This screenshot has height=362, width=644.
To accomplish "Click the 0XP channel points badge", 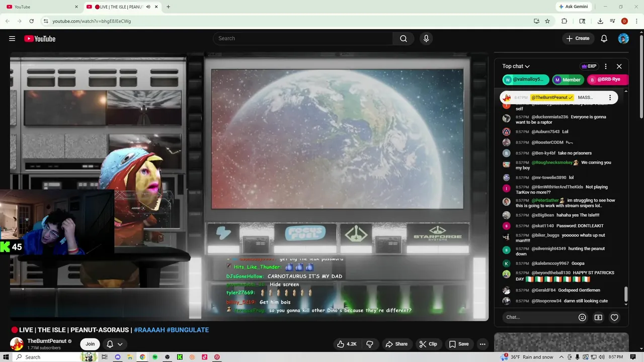I will tap(589, 66).
